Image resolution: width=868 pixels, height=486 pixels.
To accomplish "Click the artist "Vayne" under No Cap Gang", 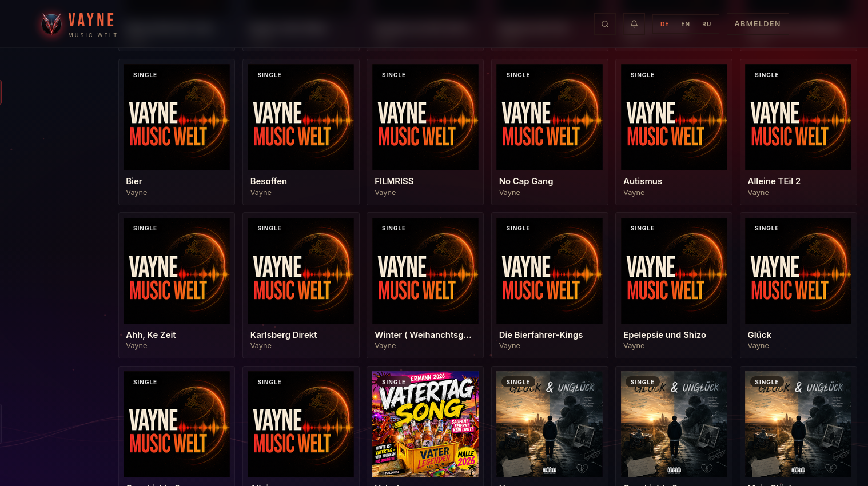I will [x=509, y=193].
